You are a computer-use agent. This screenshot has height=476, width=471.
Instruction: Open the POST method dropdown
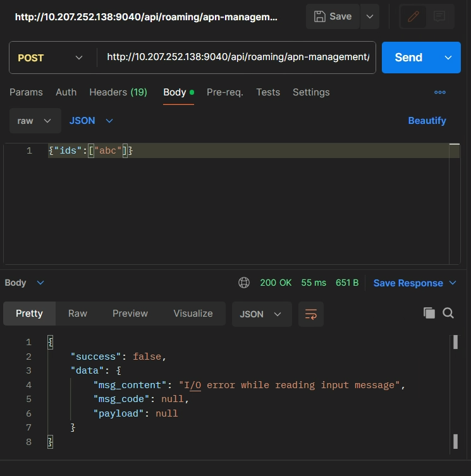pyautogui.click(x=51, y=58)
